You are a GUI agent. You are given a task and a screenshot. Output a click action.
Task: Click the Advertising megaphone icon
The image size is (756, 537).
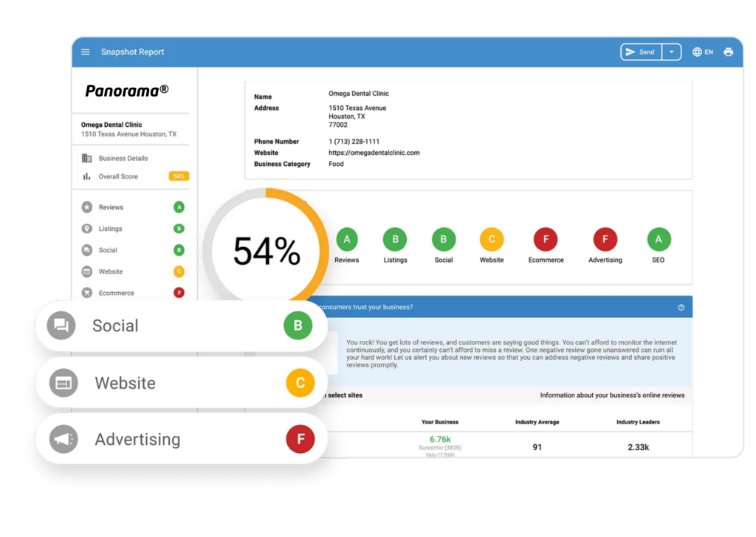click(63, 439)
